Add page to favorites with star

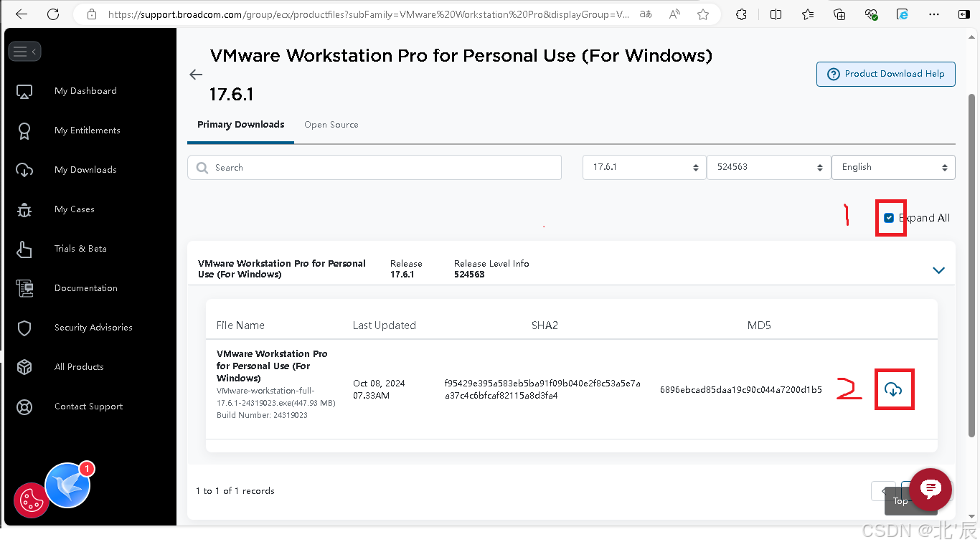(x=703, y=14)
